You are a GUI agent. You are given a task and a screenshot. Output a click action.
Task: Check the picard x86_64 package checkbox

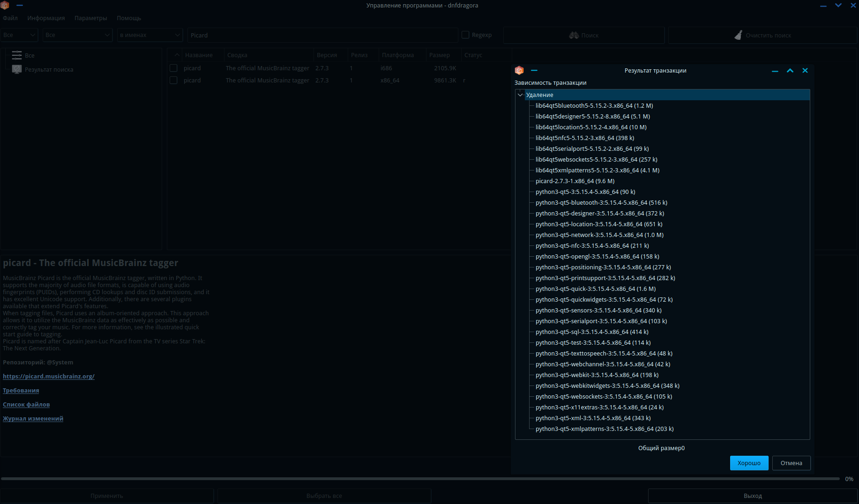coord(173,80)
